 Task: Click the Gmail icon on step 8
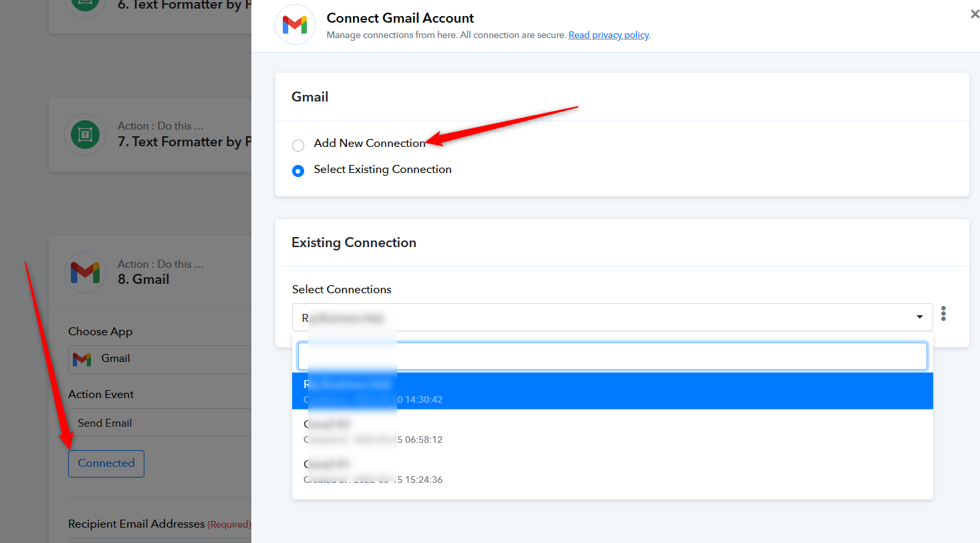(x=85, y=273)
